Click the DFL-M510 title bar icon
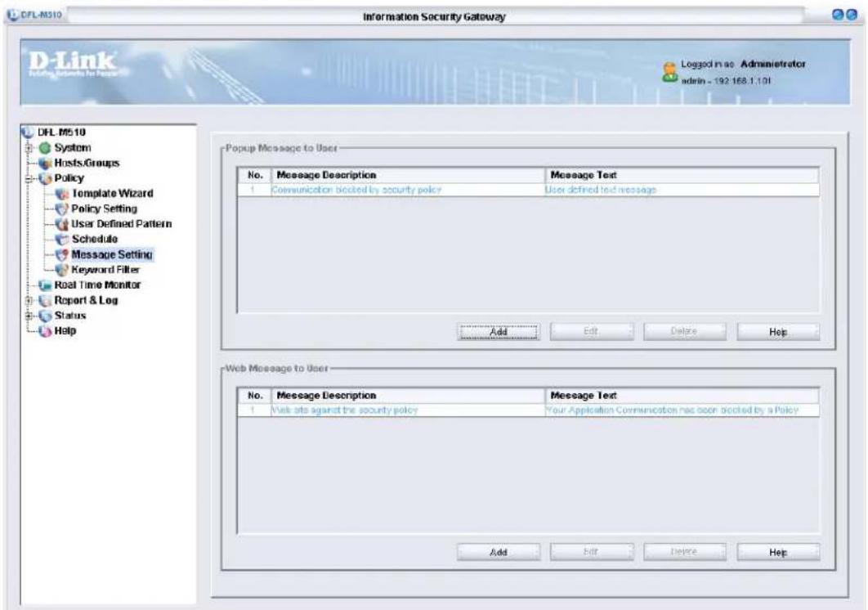 coord(13,15)
